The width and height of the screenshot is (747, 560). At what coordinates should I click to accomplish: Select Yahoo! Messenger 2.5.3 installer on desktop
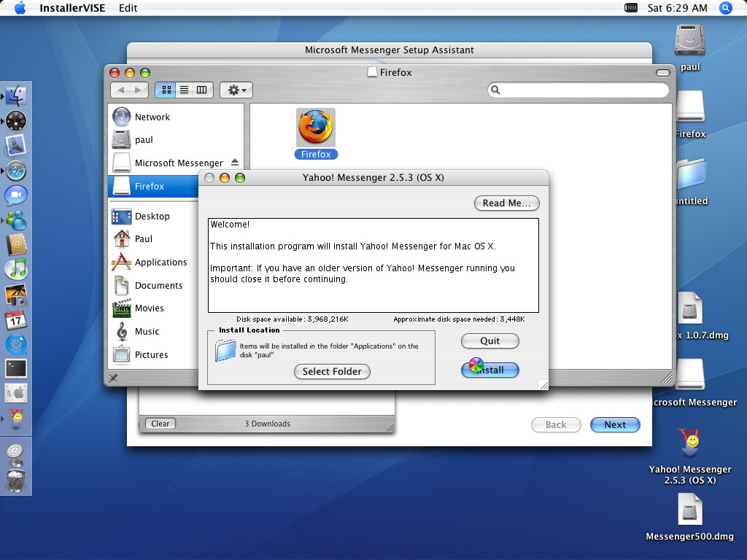pyautogui.click(x=690, y=443)
